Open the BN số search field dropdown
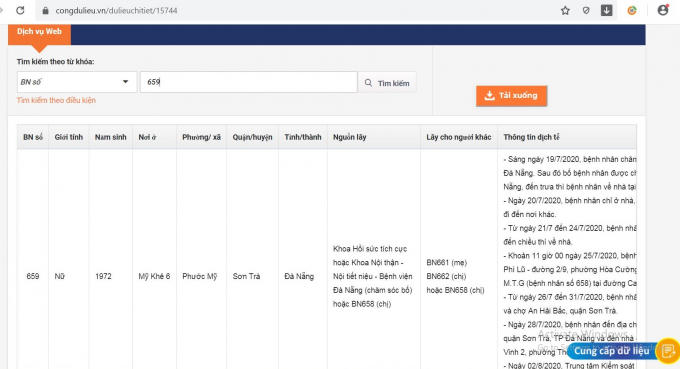This screenshot has height=369, width=680. [77, 82]
